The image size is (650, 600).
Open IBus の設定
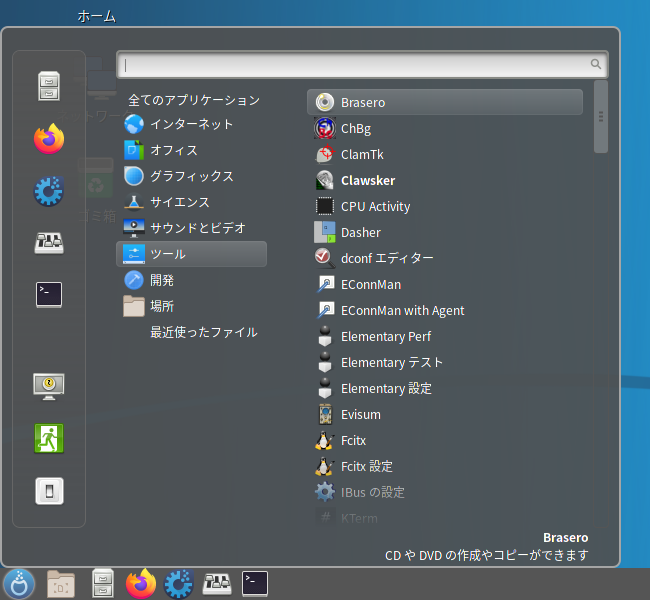tap(445, 492)
